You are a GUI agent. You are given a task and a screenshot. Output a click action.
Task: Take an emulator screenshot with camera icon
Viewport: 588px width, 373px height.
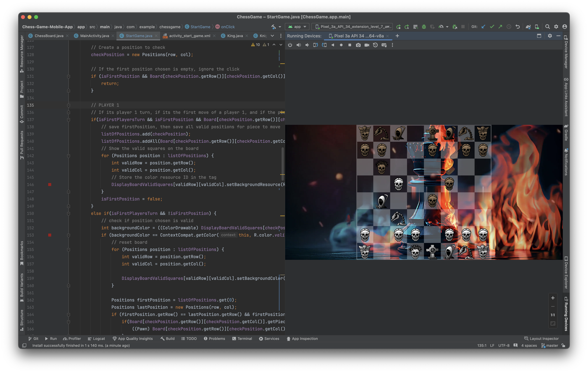(358, 45)
